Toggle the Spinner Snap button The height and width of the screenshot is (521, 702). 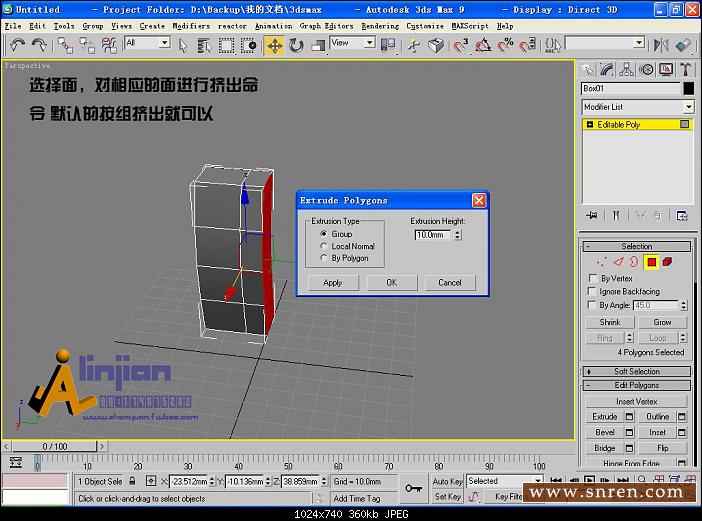[528, 45]
